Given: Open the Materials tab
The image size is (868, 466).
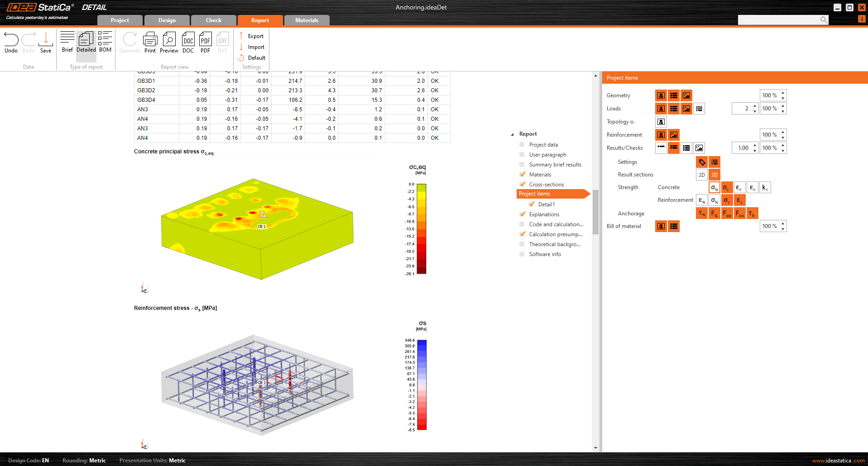Looking at the screenshot, I should [x=307, y=20].
